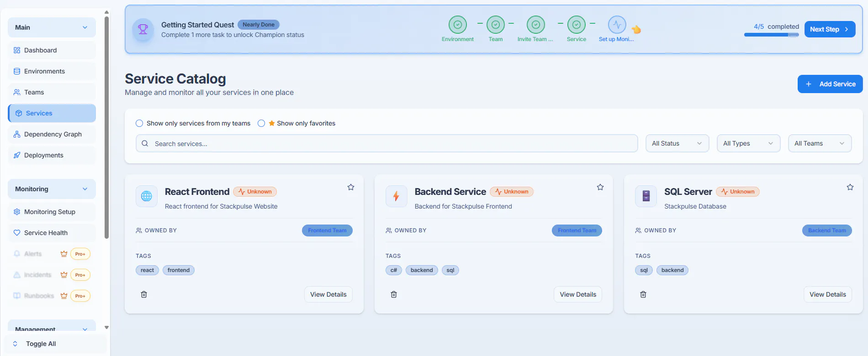The height and width of the screenshot is (356, 868).
Task: Delete React Frontend using the trash icon
Action: 144,294
